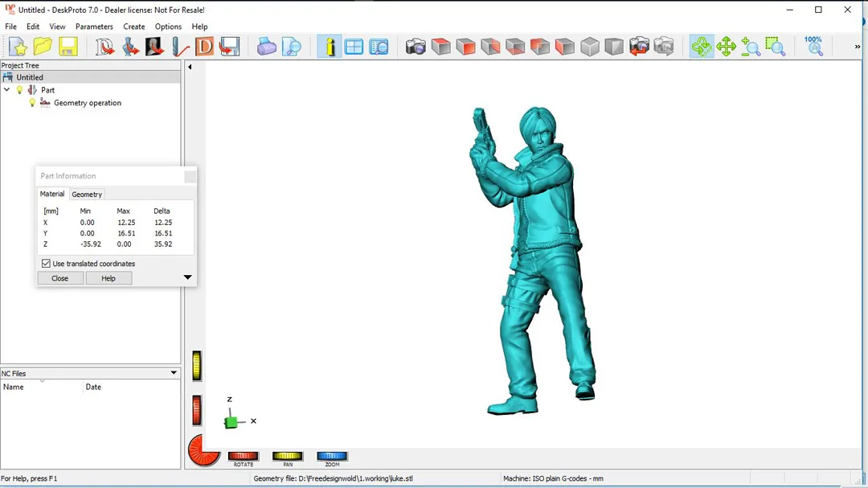Select Geometry operation in the tree
Screen dimensions: 868x488
coord(88,102)
